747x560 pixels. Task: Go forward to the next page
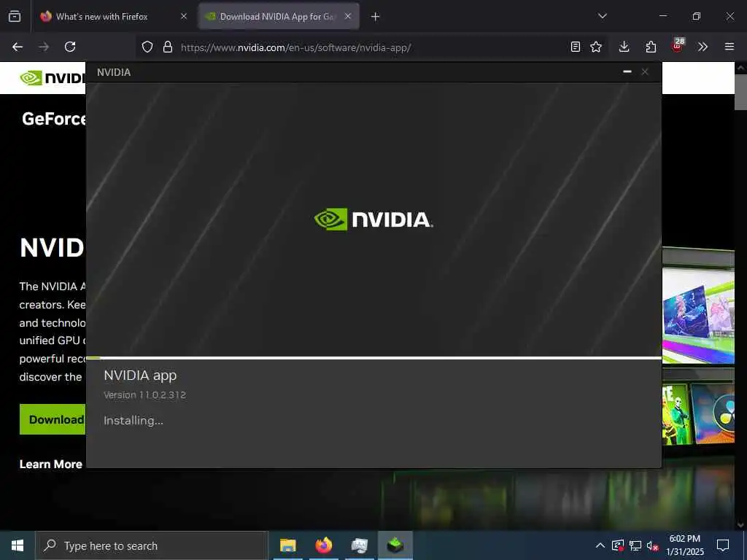click(44, 47)
